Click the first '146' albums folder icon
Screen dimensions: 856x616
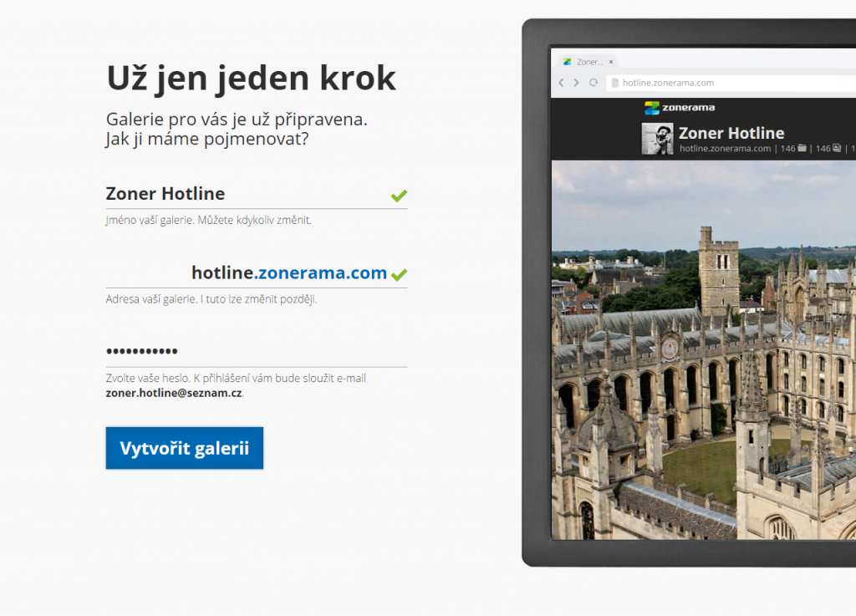[802, 149]
